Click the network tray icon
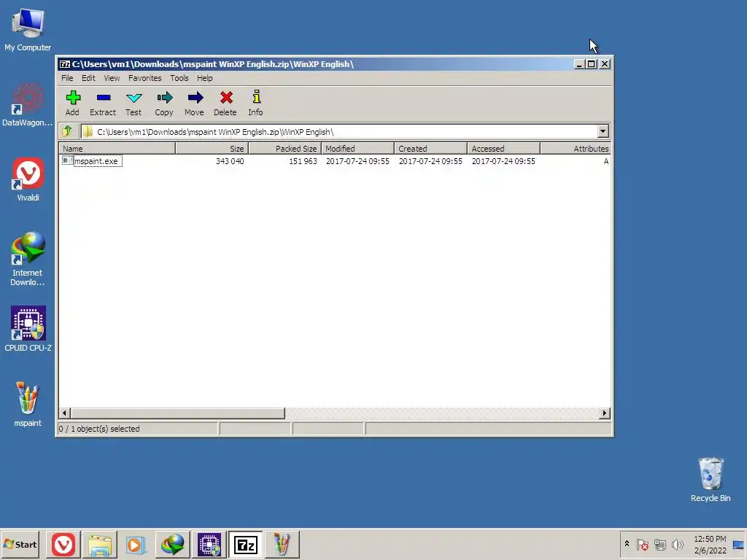This screenshot has width=747, height=560. 659,544
